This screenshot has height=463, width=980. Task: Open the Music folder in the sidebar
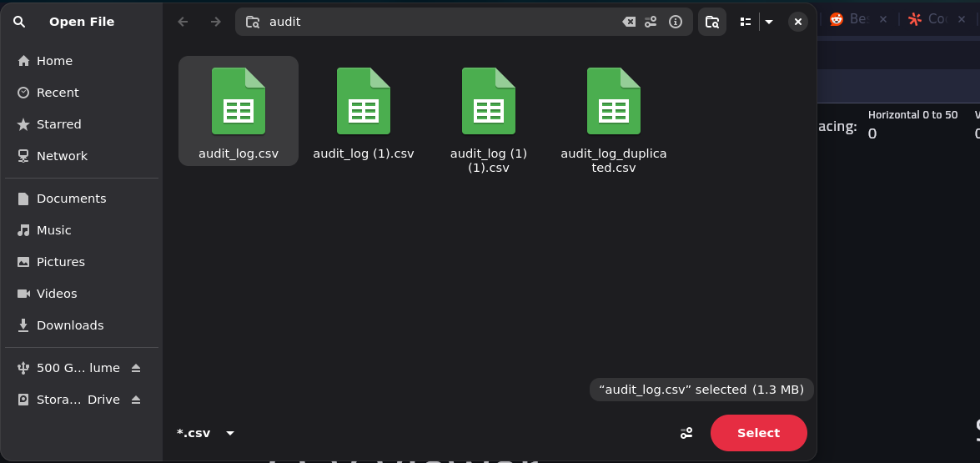tap(82, 230)
